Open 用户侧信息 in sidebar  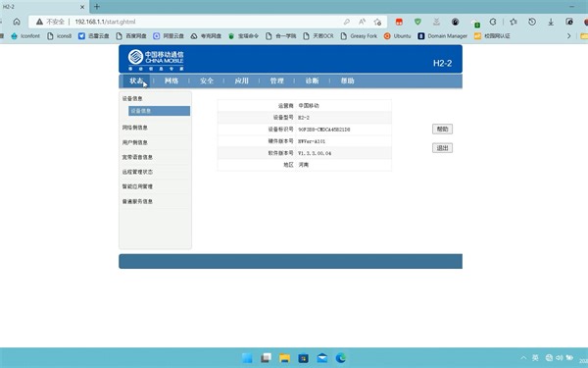(x=134, y=142)
